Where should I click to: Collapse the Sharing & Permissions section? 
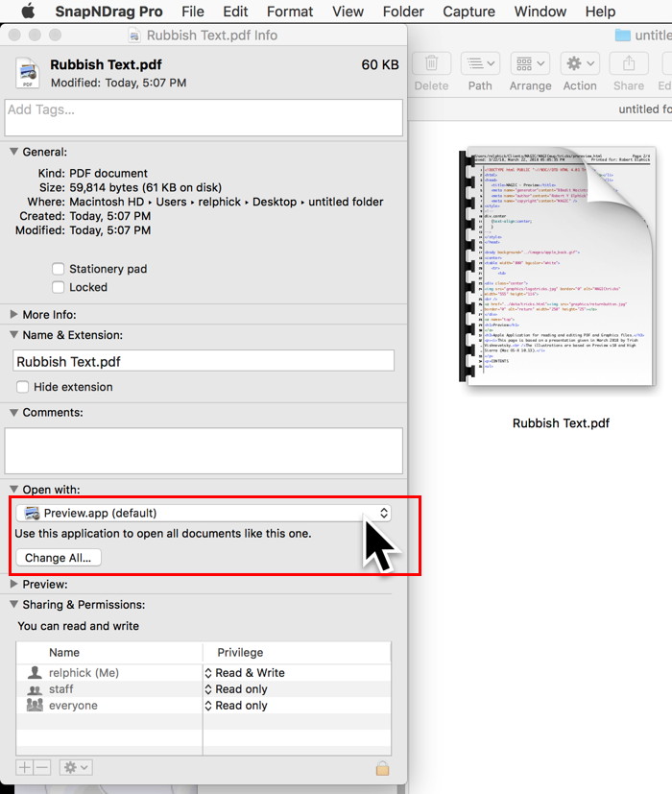tap(14, 604)
